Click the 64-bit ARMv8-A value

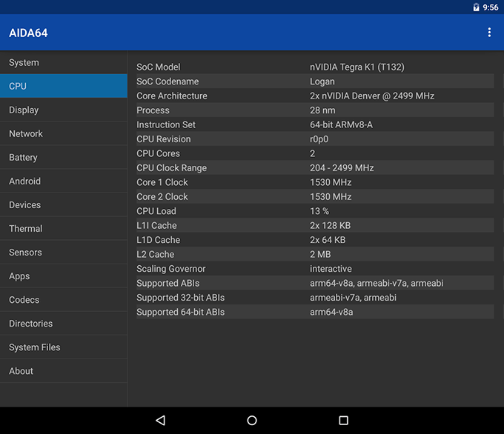click(341, 124)
